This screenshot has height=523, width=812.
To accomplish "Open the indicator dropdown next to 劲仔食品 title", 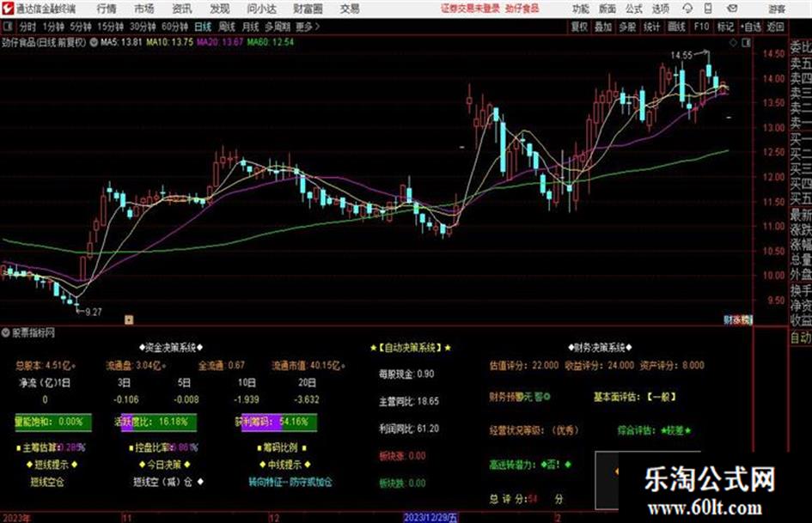I will coord(94,42).
